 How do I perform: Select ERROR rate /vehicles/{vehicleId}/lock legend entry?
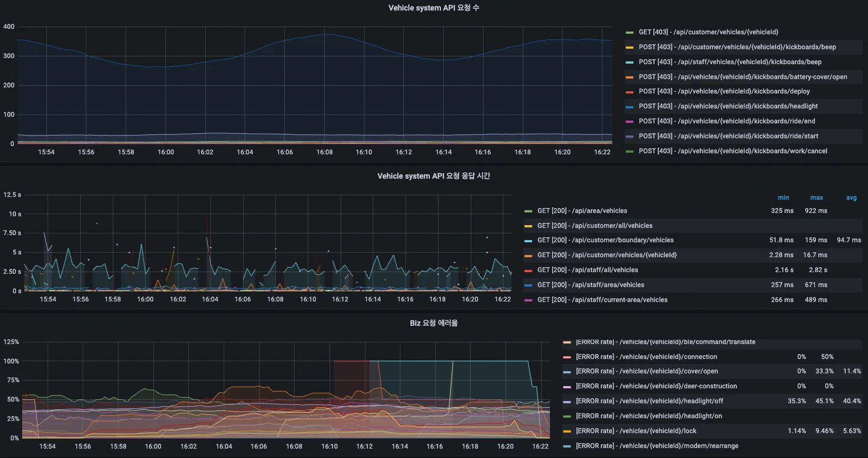click(636, 431)
